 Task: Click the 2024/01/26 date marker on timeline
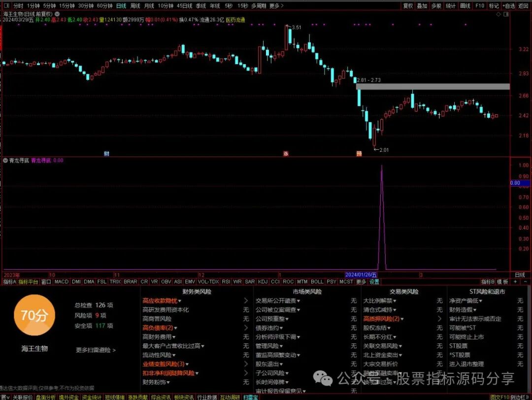pos(361,275)
